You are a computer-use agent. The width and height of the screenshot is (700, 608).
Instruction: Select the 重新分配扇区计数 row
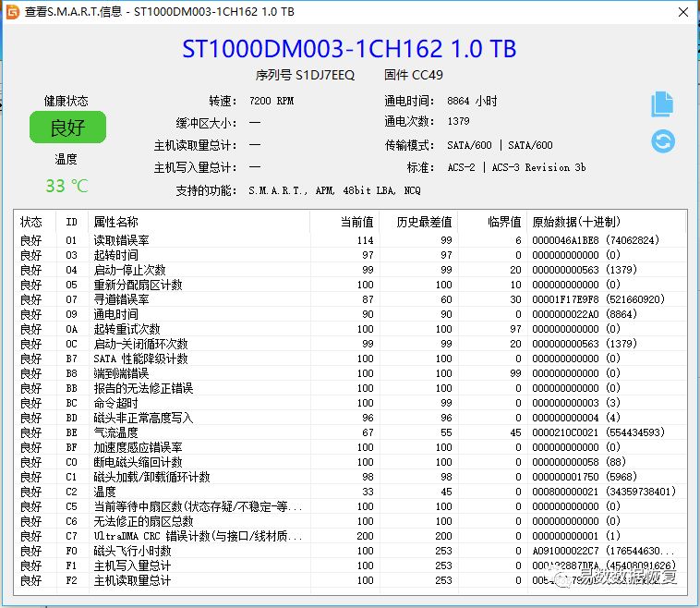[x=350, y=285]
